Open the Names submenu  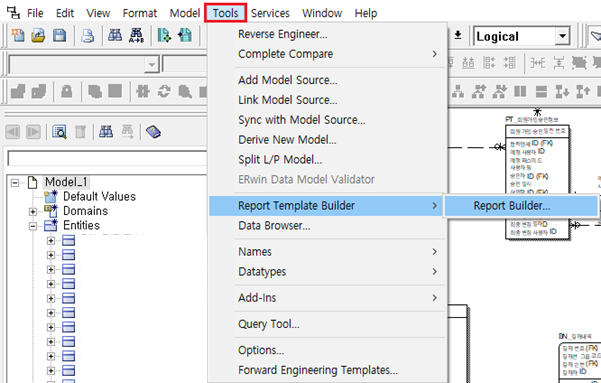click(328, 252)
